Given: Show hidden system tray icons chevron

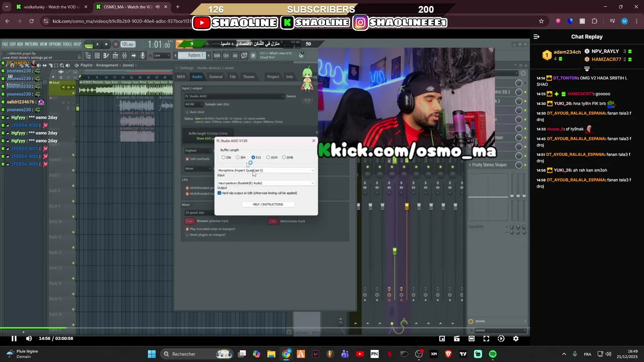Looking at the screenshot, I should [564, 354].
